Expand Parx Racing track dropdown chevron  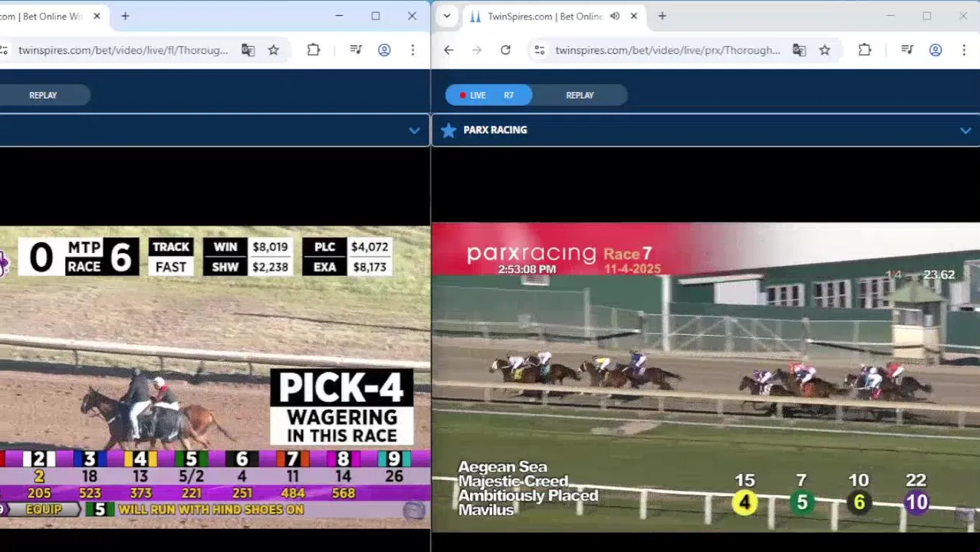pos(965,130)
